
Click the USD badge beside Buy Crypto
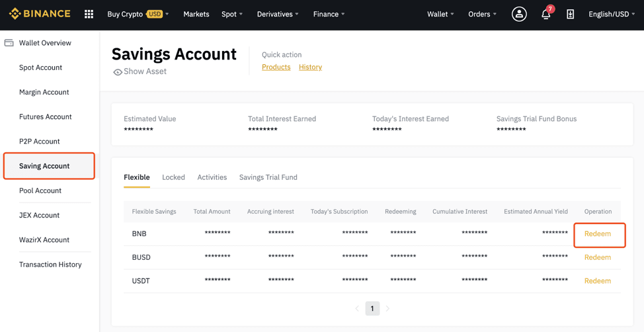(155, 14)
